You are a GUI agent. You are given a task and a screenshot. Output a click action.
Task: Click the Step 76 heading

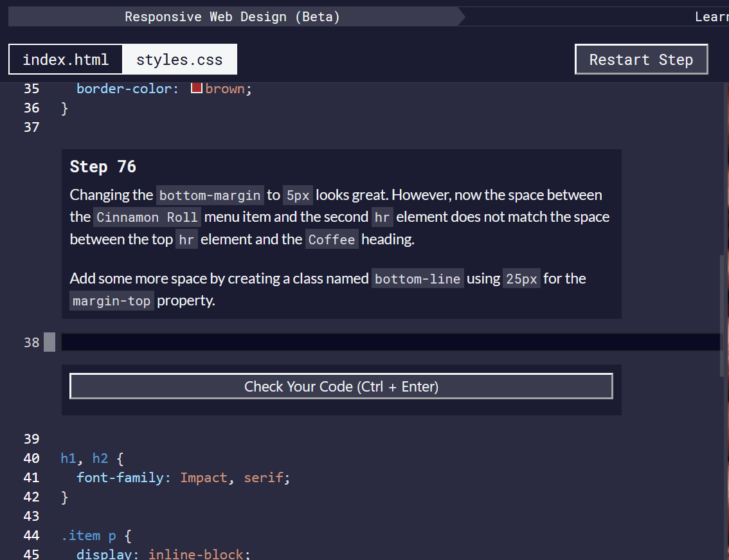[103, 167]
